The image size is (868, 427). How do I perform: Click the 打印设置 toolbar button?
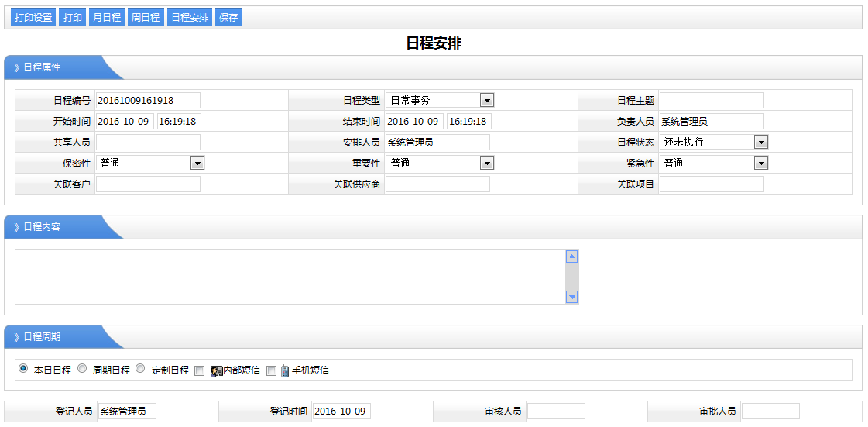(x=33, y=17)
